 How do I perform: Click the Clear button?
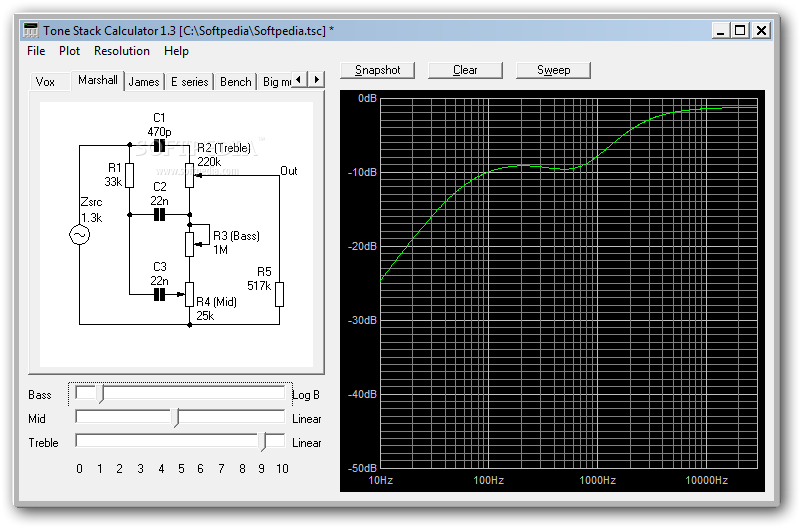(x=465, y=70)
